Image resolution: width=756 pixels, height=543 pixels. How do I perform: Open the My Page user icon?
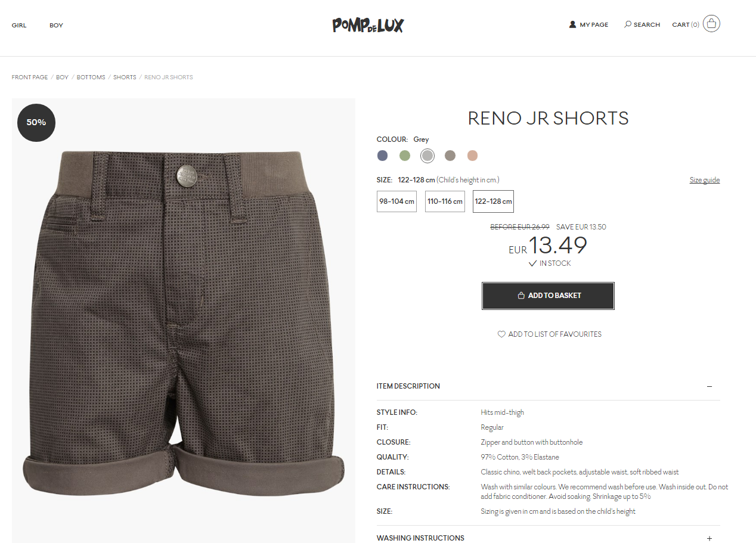point(572,24)
